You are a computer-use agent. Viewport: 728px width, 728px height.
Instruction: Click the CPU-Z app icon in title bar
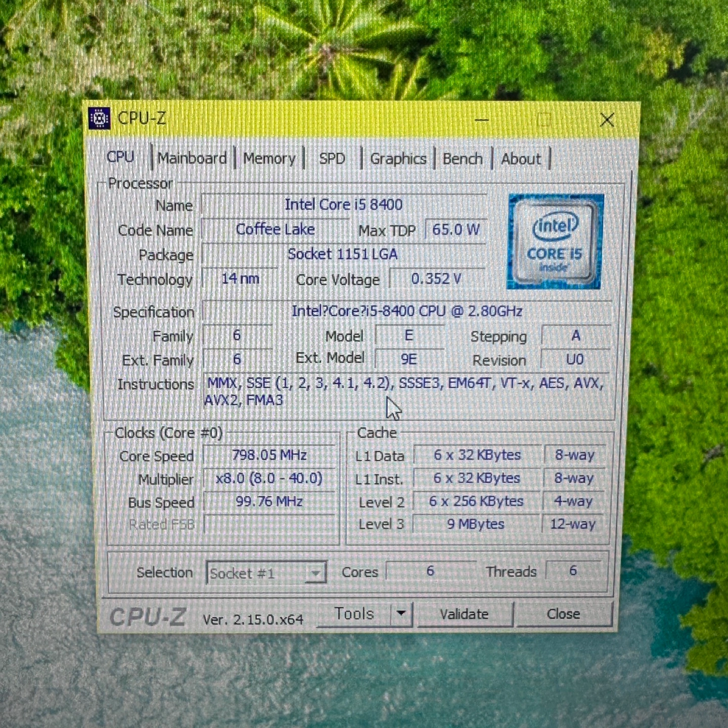[x=99, y=119]
